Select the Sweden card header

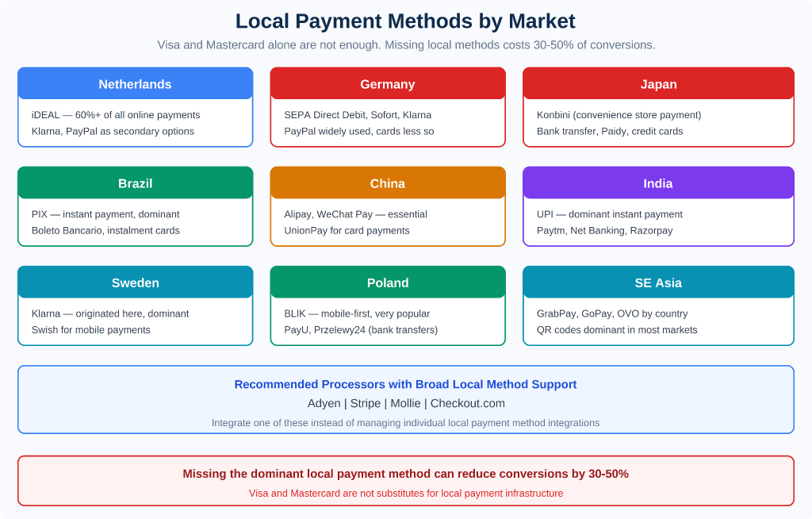(135, 283)
